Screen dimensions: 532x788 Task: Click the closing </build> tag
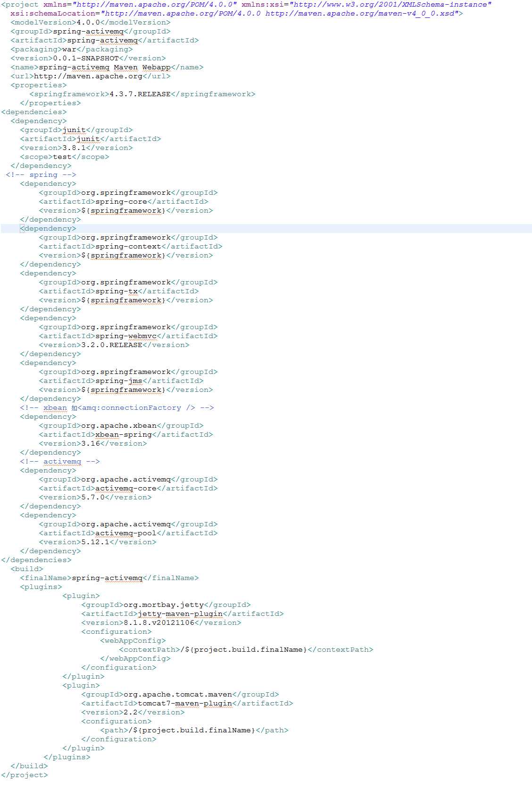29,766
